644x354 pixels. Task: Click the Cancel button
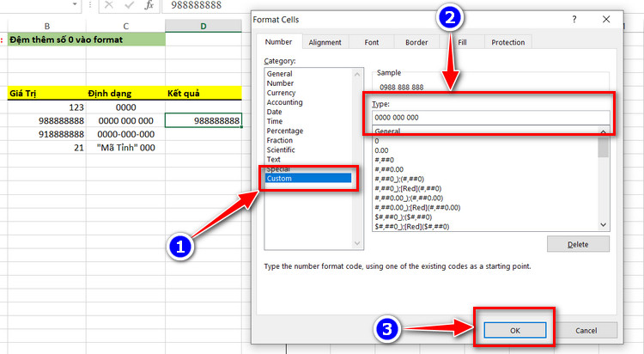(x=586, y=330)
